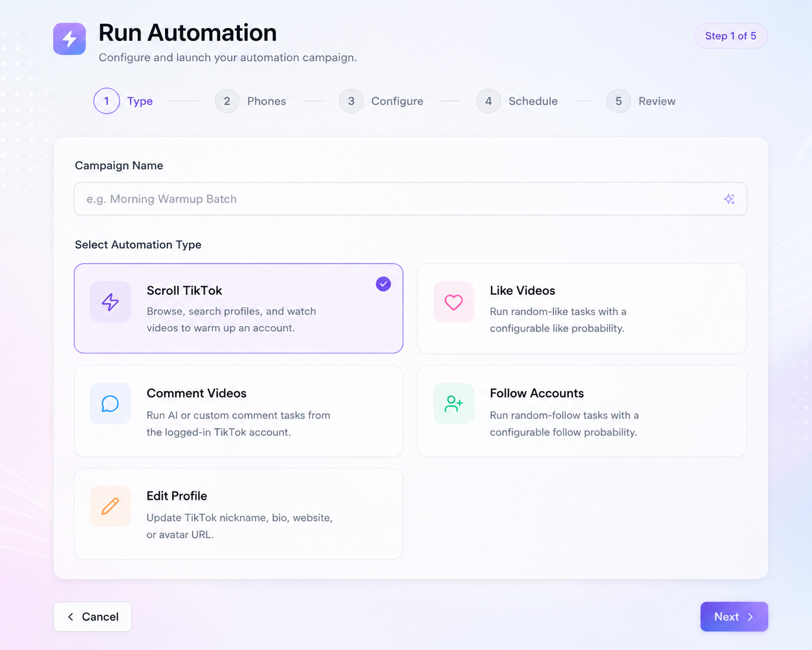Focus the Campaign Name input field
The image size is (812, 650).
[x=411, y=199]
